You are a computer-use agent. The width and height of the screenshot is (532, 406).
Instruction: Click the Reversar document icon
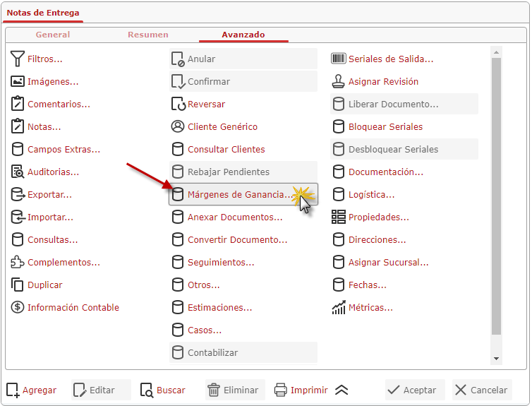178,104
